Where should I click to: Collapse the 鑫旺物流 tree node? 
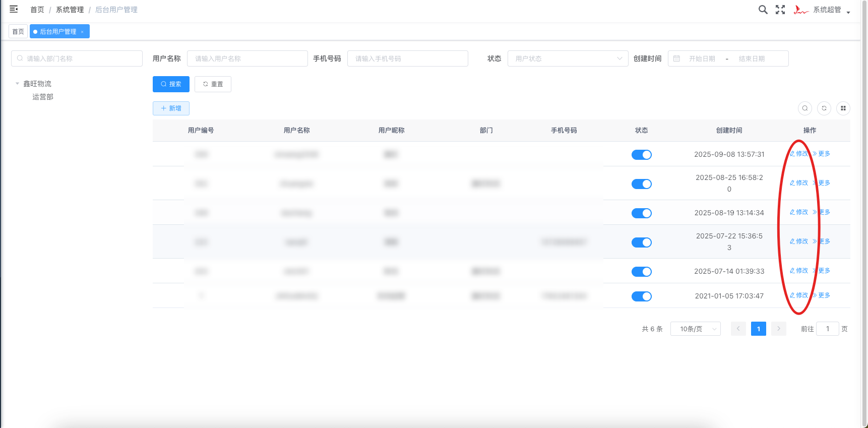tap(17, 84)
